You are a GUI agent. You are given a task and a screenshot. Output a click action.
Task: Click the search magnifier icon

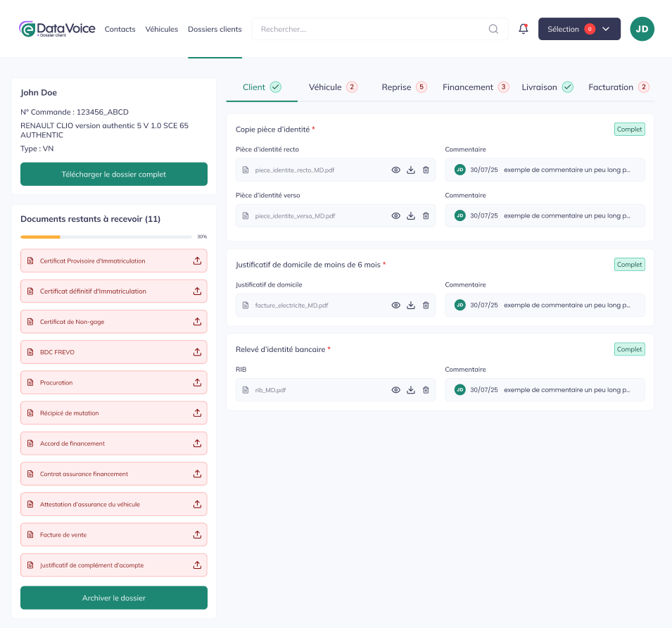(493, 29)
